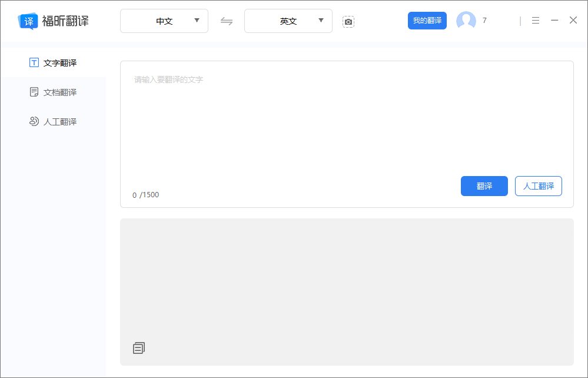This screenshot has height=378, width=588.
Task: Click the copy icon in the result area
Action: coord(138,347)
